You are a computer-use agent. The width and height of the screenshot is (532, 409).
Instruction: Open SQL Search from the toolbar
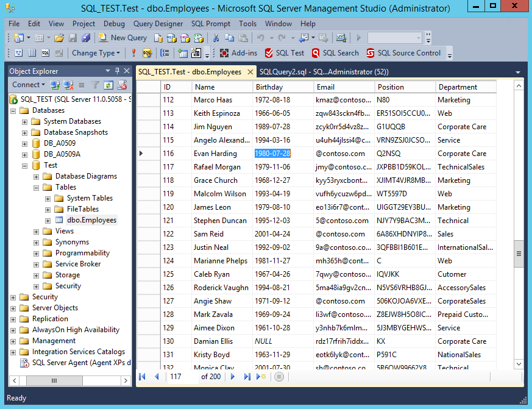point(335,53)
